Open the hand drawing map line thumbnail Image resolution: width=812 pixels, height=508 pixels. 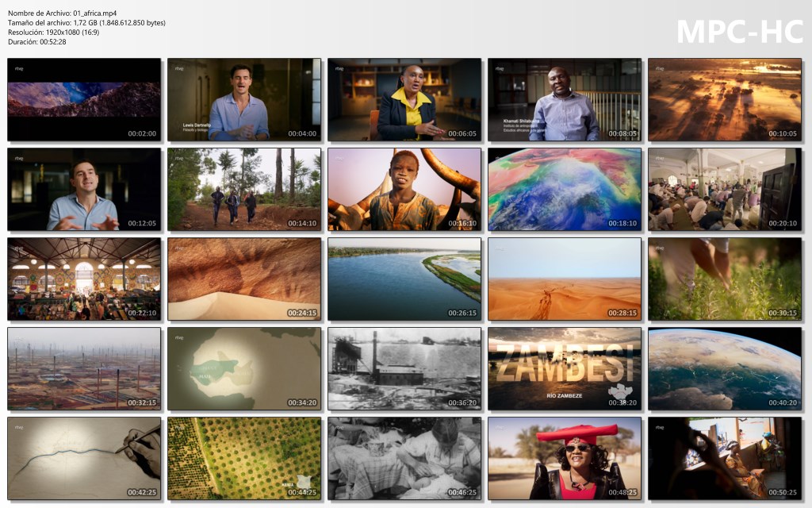pos(84,458)
